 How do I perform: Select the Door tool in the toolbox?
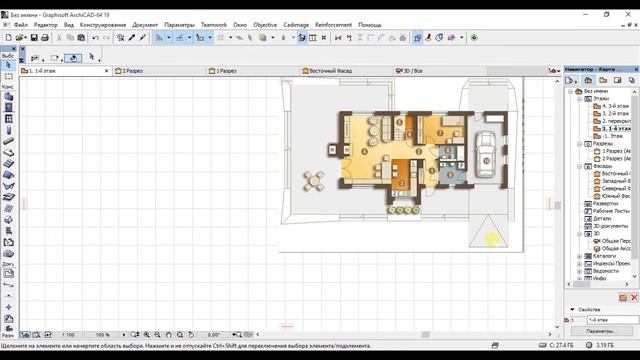click(x=8, y=107)
